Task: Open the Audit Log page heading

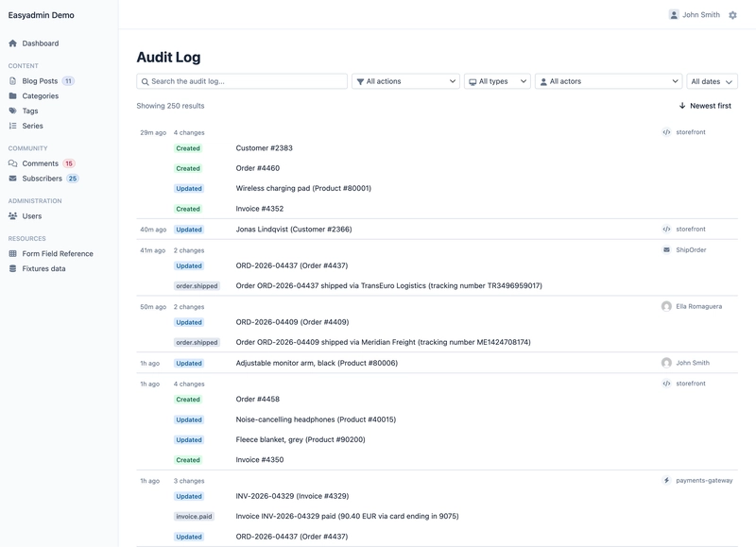Action: click(169, 58)
